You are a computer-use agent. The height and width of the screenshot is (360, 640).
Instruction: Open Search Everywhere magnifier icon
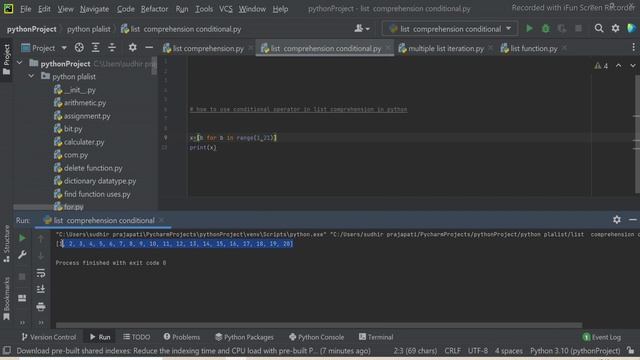(x=599, y=28)
